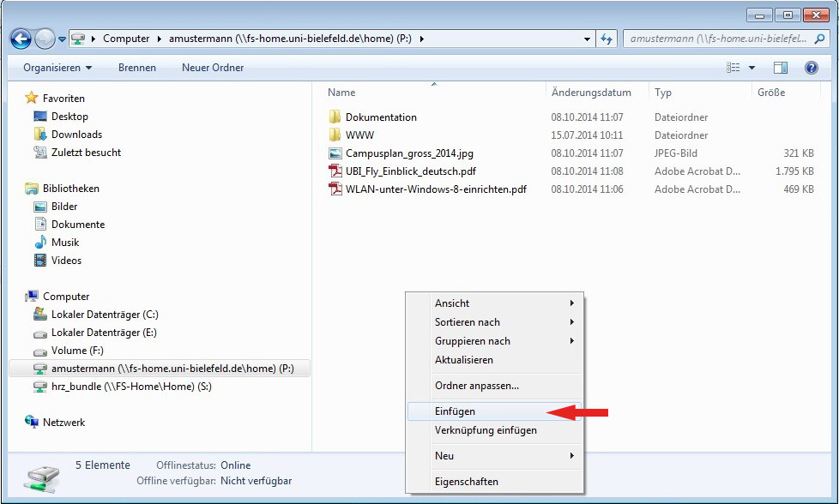Image resolution: width=839 pixels, height=504 pixels.
Task: Open Downloads in Favoriten
Action: pyautogui.click(x=76, y=135)
